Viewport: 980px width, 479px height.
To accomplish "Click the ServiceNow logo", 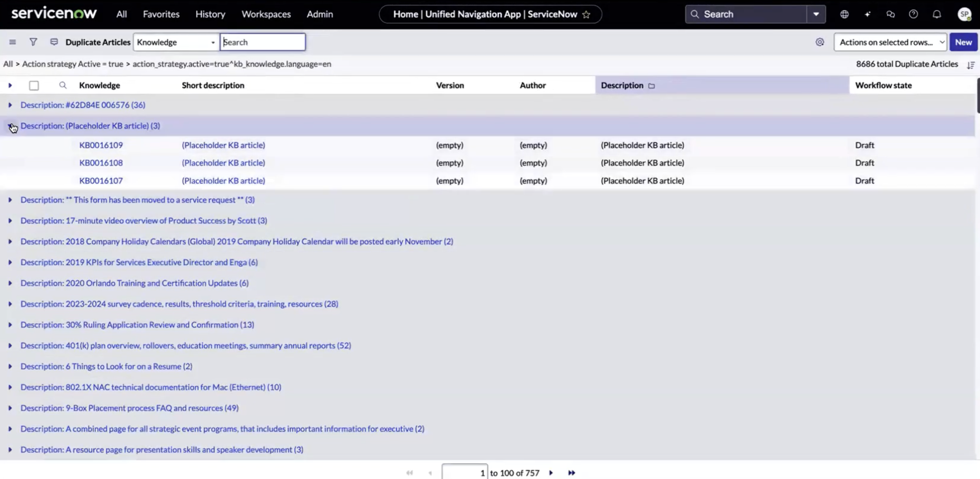I will pyautogui.click(x=54, y=13).
